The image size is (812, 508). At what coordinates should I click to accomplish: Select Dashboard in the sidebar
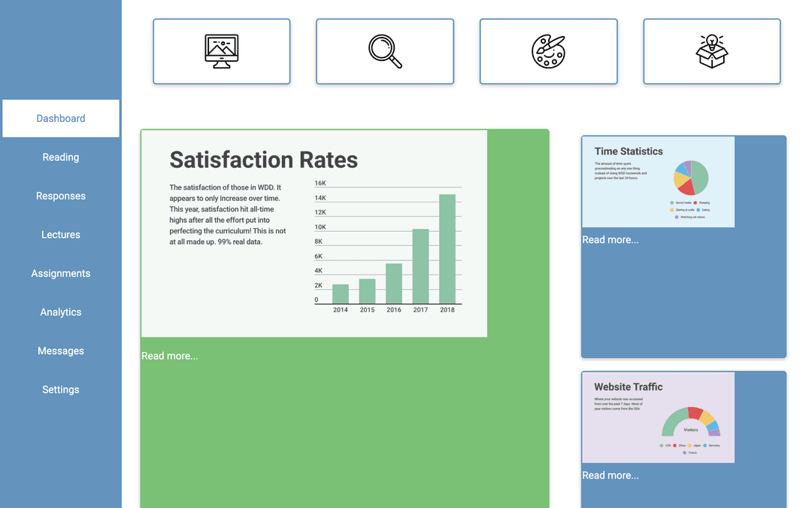pyautogui.click(x=61, y=118)
